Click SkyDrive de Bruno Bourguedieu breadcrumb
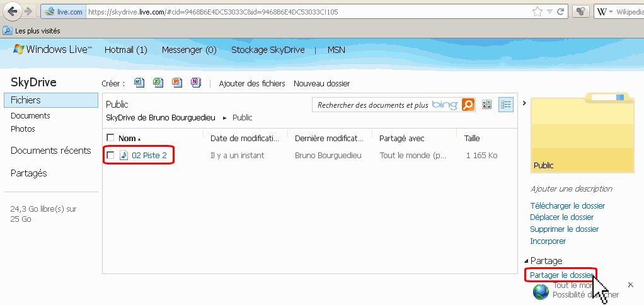This screenshot has width=644, height=305. [x=161, y=118]
